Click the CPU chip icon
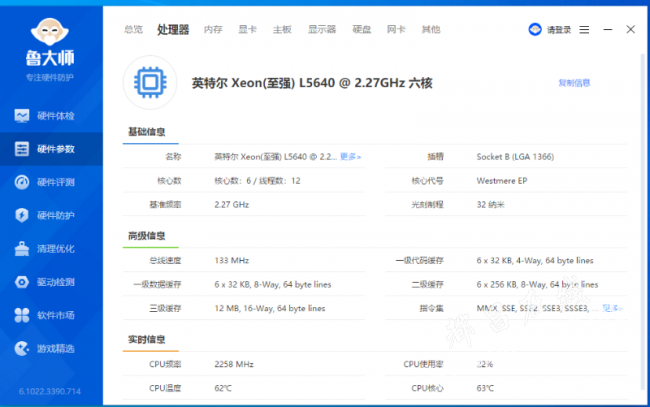 click(x=150, y=82)
